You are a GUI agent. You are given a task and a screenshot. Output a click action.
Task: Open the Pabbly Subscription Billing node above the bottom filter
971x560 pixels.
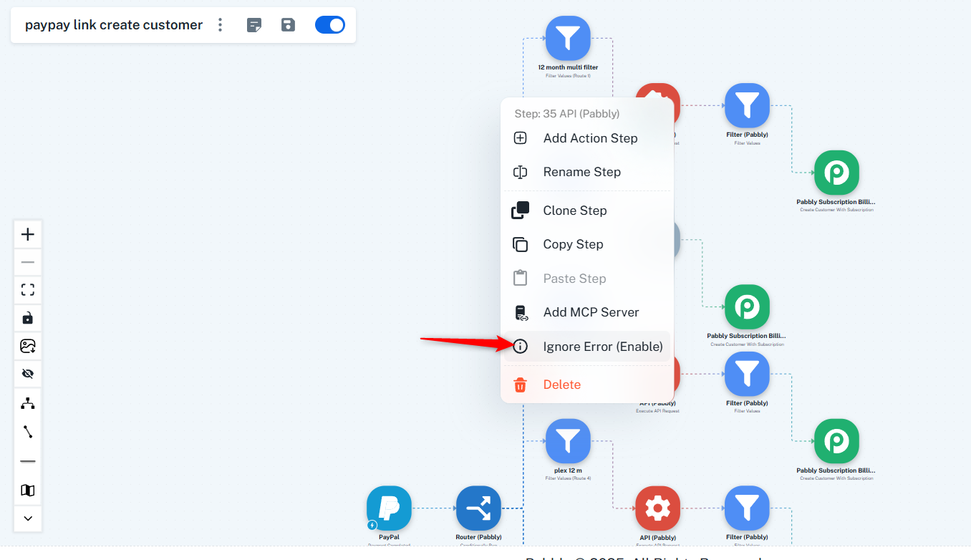836,441
